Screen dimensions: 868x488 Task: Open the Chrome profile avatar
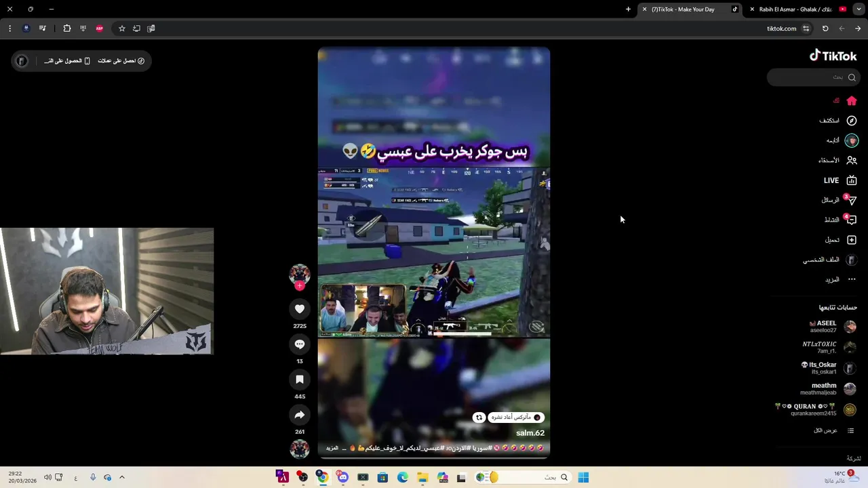pyautogui.click(x=26, y=28)
